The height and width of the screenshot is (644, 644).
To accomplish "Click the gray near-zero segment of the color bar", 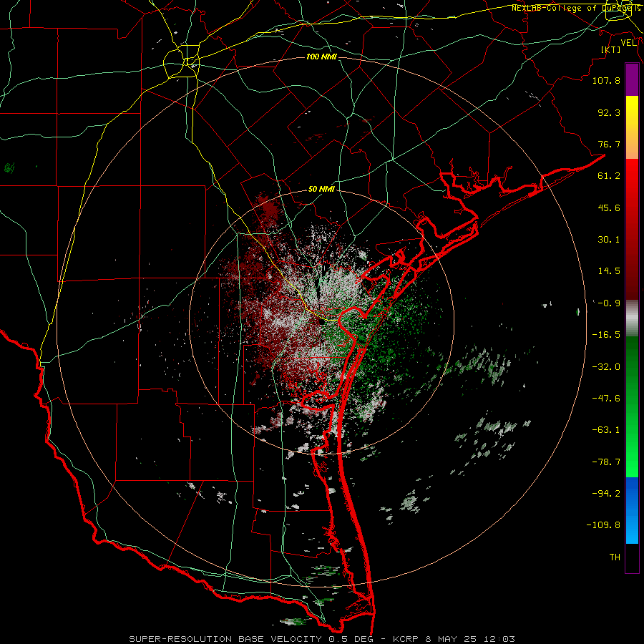I will click(632, 318).
